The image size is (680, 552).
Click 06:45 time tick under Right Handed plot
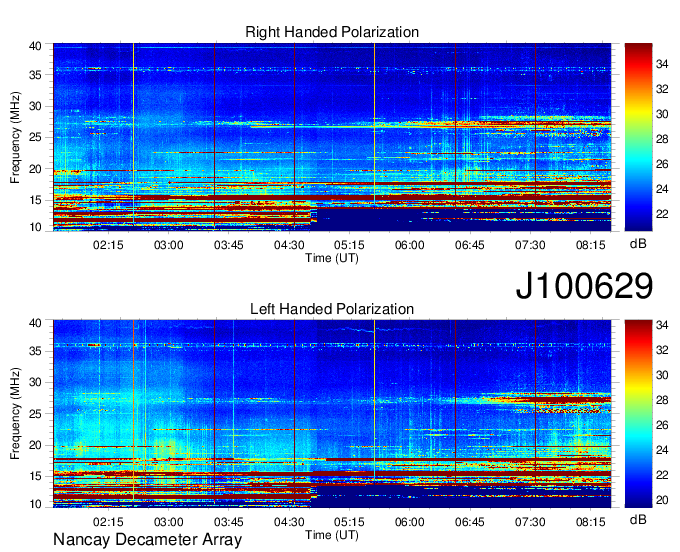470,245
